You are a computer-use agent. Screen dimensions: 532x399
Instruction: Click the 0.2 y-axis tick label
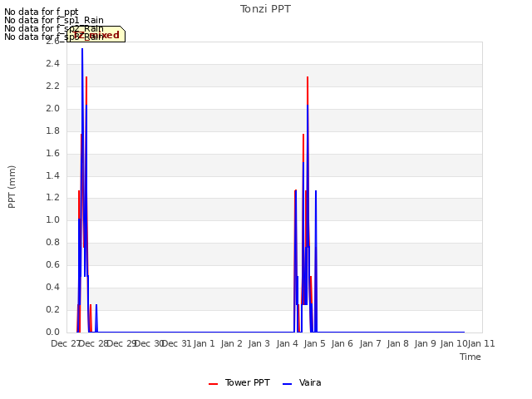(x=52, y=309)
